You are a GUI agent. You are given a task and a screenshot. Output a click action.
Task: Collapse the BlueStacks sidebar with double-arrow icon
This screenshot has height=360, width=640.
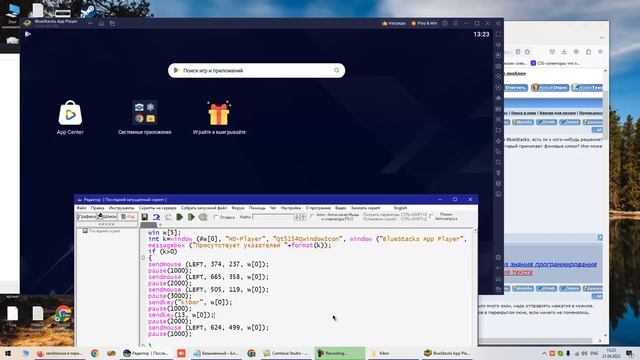tap(498, 23)
